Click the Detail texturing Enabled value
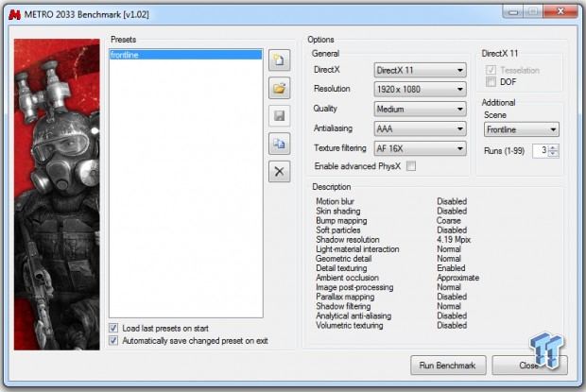 (x=451, y=268)
